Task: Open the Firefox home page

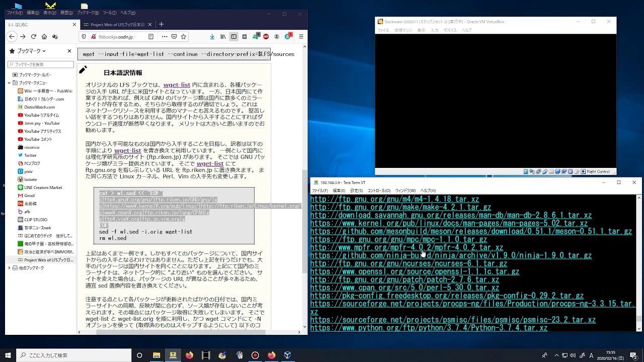Action: [44, 37]
